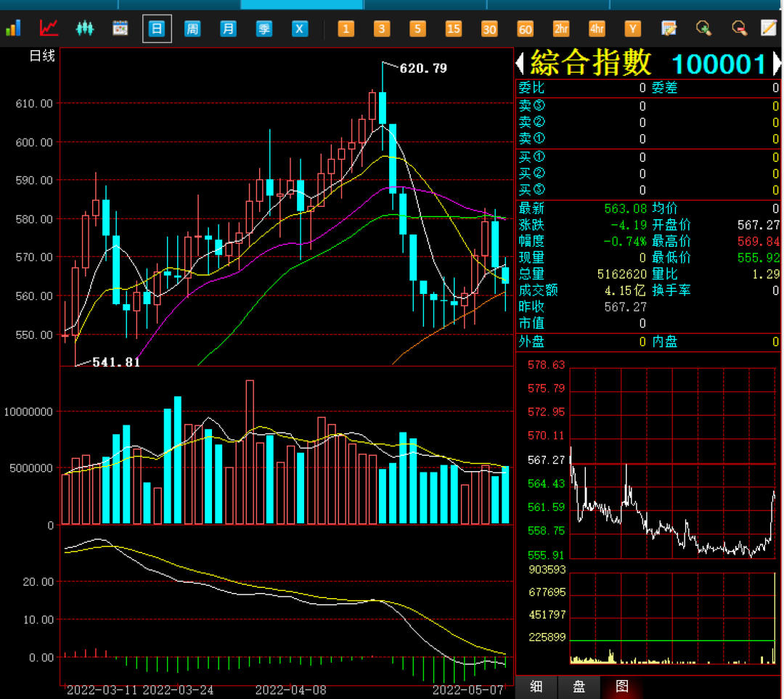
Task: Choose the 4hr interval button
Action: 597,28
